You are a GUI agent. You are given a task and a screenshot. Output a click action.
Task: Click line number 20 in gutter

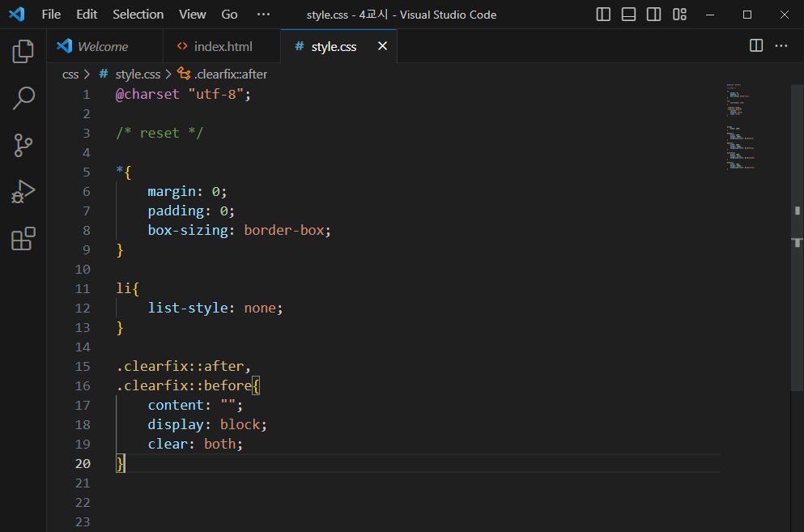pos(83,464)
